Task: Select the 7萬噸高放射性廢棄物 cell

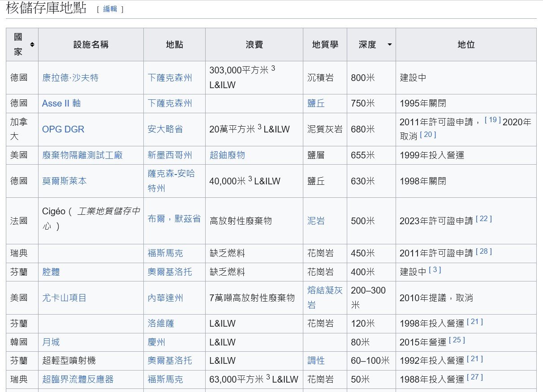Action: point(254,298)
